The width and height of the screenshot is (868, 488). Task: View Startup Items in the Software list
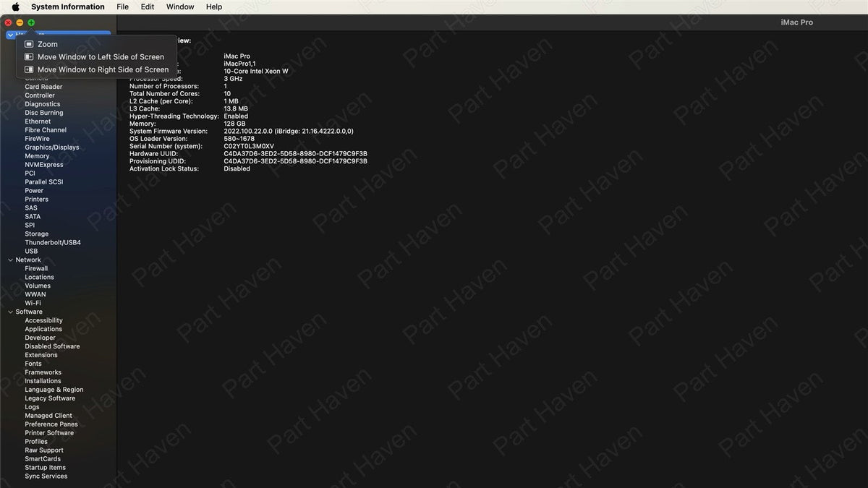tap(45, 468)
